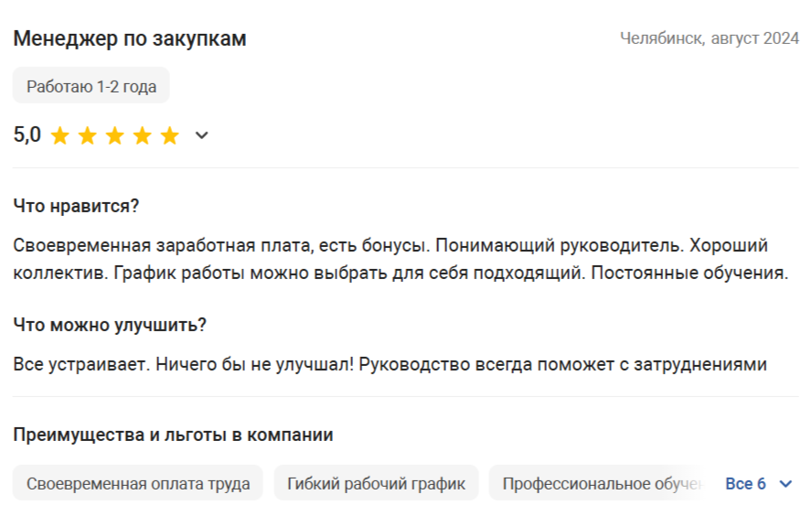Click the 'Что нравится?' heading
Viewport: 812px width, 516px height.
(x=76, y=206)
